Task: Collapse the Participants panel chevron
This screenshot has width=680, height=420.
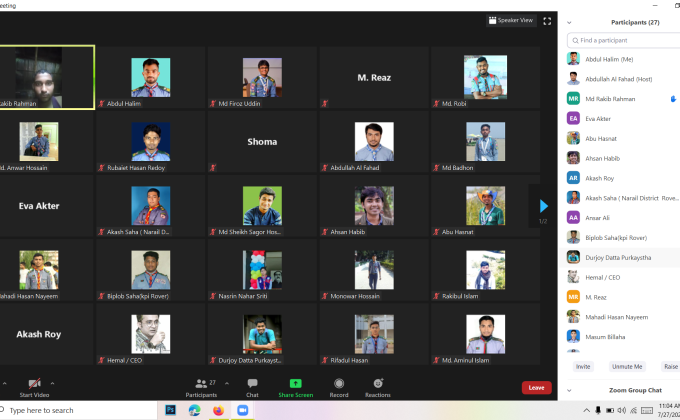Action: pos(569,23)
